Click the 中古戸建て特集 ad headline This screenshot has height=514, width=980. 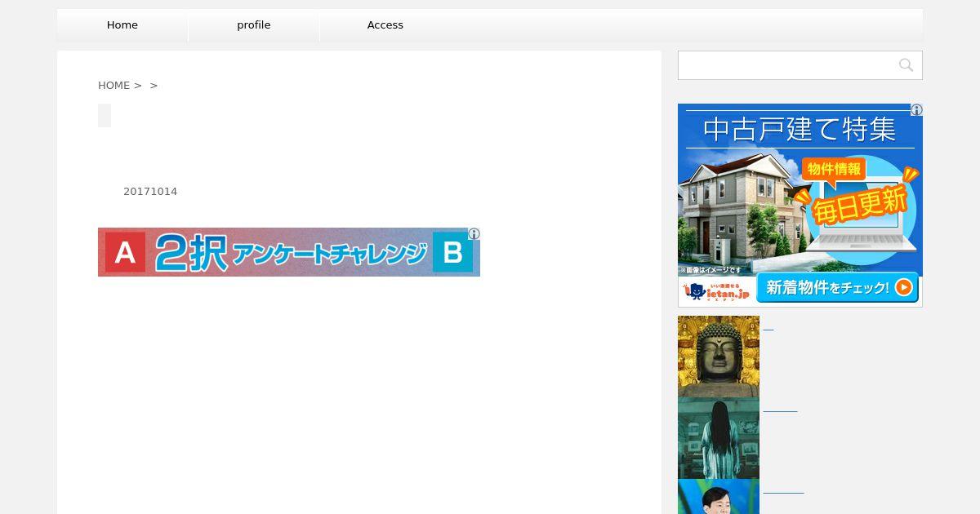click(800, 130)
